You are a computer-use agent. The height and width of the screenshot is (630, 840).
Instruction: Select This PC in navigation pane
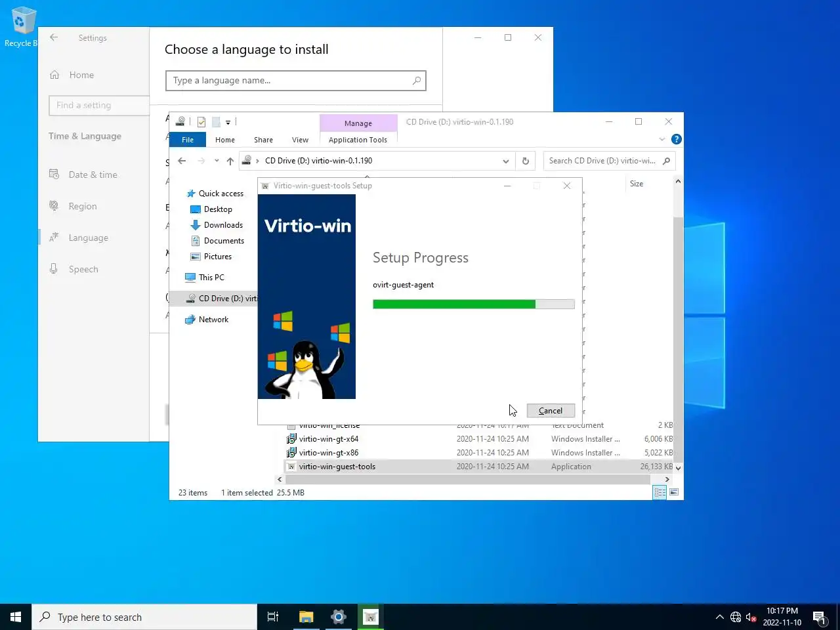211,278
